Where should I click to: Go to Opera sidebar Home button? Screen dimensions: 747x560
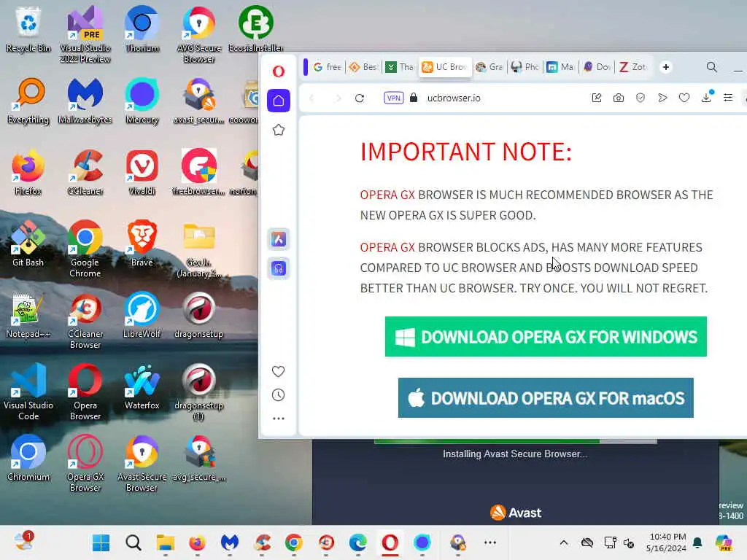tap(278, 101)
